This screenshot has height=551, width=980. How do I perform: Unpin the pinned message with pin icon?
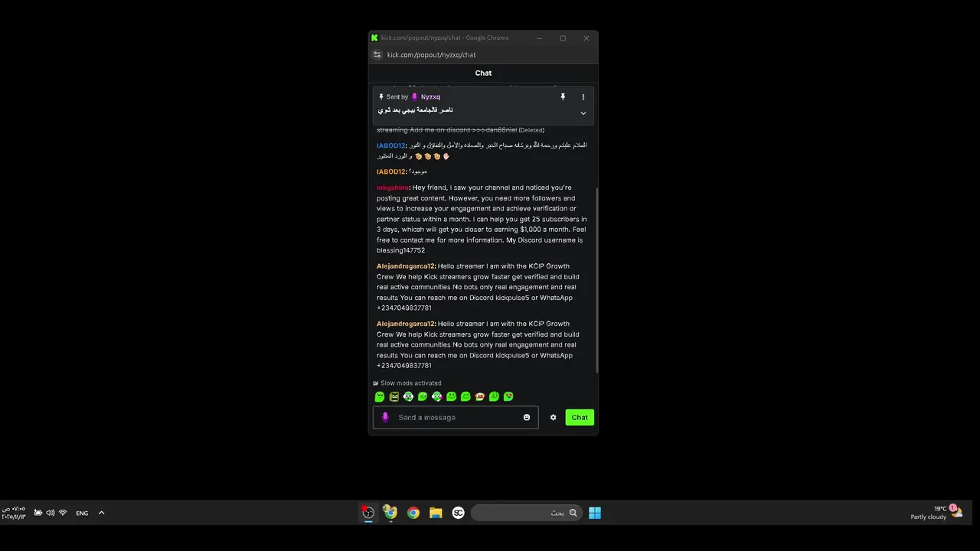point(563,97)
